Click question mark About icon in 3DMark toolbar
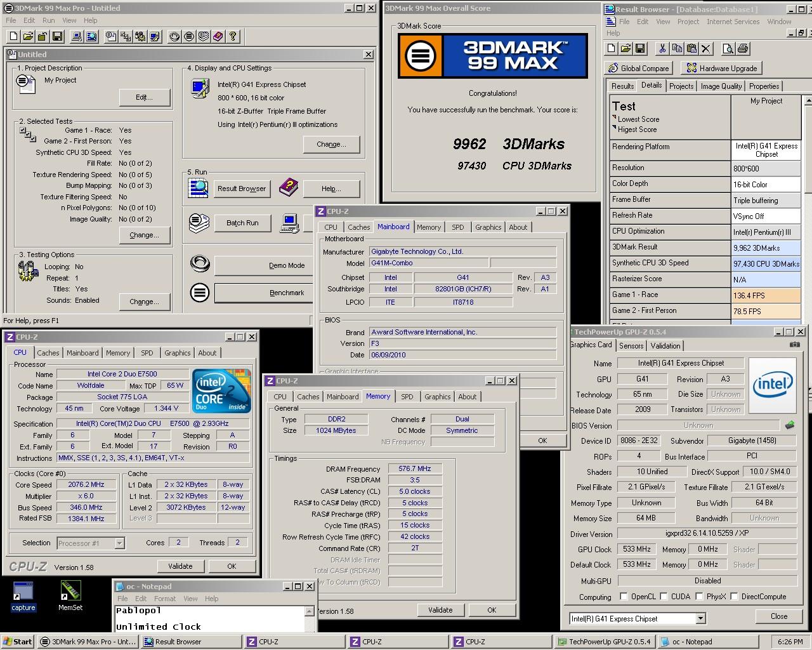This screenshot has width=812, height=650. point(233,36)
